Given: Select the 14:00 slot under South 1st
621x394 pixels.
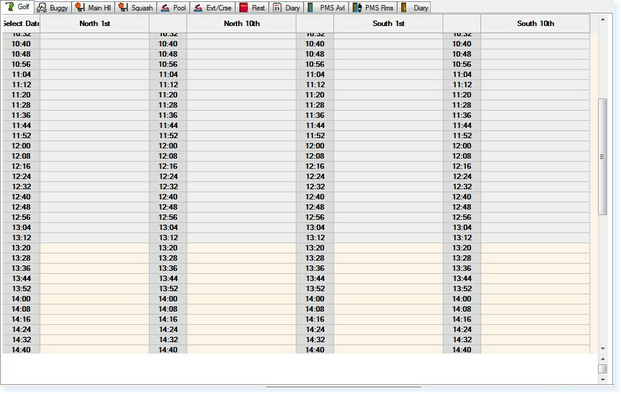Looking at the screenshot, I should [388, 299].
